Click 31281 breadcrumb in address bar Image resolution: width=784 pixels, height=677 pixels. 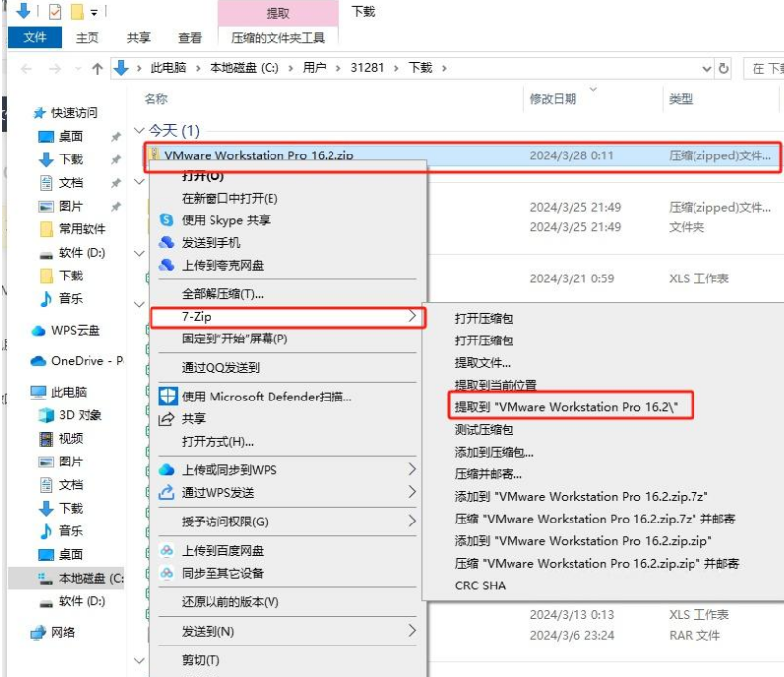[367, 68]
